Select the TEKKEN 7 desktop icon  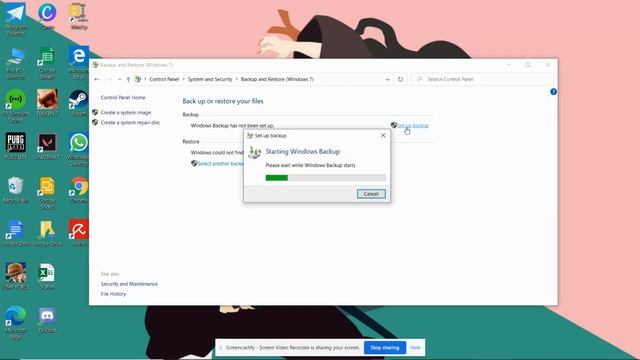click(x=47, y=103)
